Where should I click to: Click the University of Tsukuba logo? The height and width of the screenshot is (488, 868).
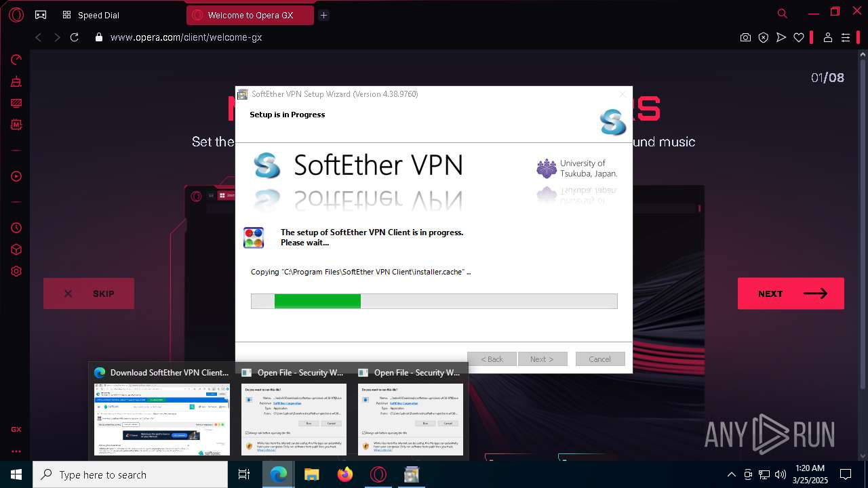click(577, 169)
